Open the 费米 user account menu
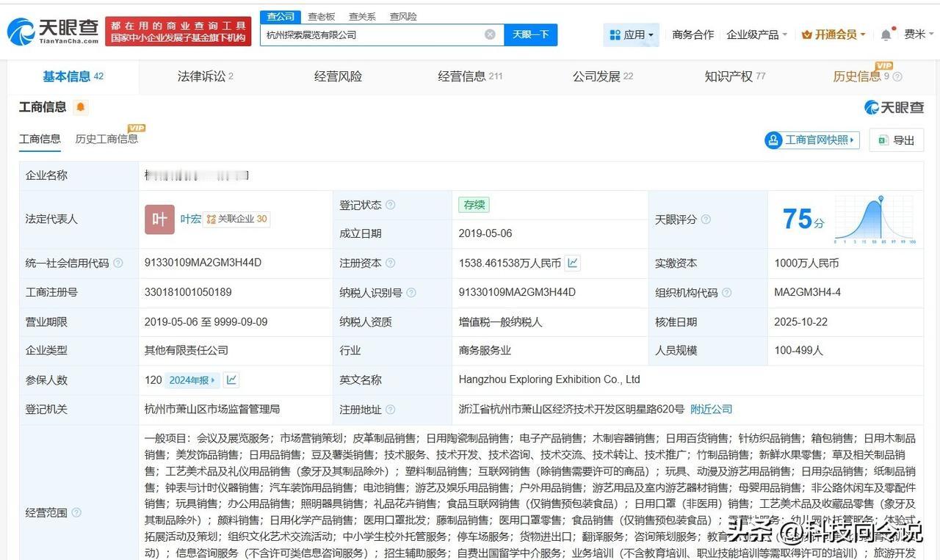The height and width of the screenshot is (560, 940). tap(919, 34)
